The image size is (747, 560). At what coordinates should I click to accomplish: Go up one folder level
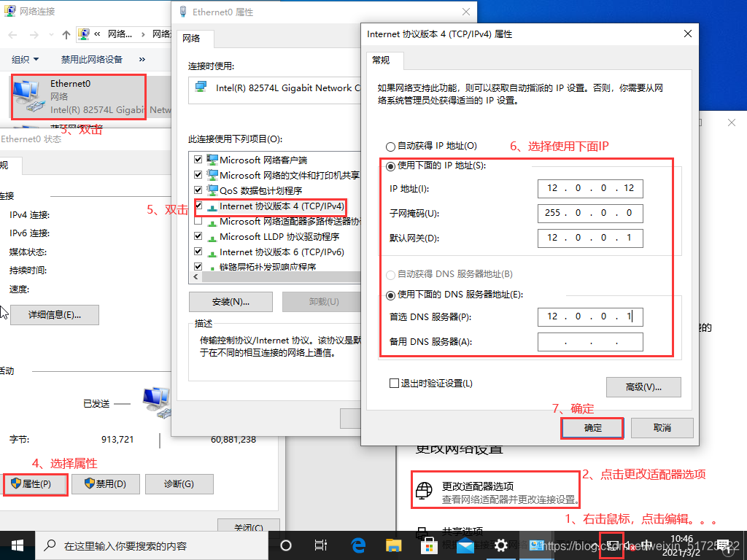click(66, 35)
